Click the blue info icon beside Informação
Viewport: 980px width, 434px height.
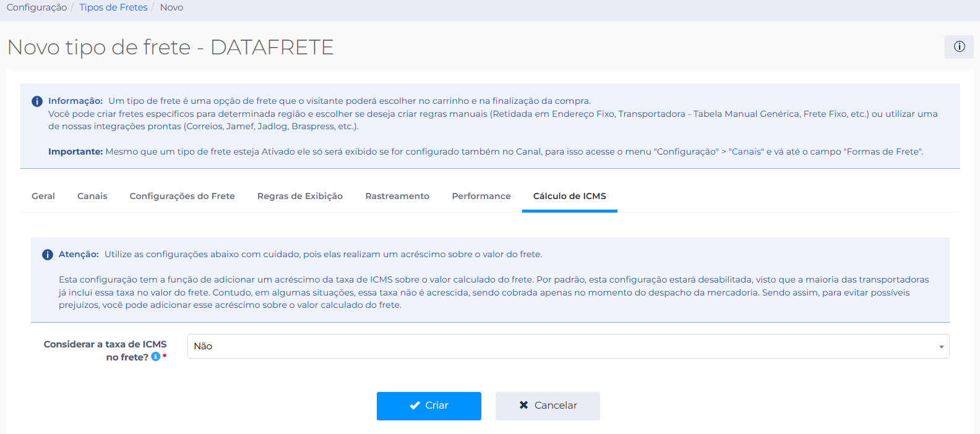(x=37, y=101)
